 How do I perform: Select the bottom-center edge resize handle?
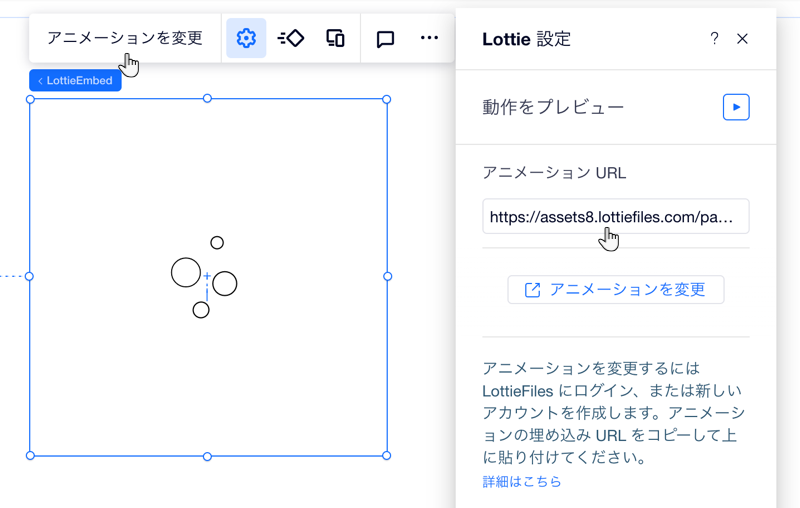tap(208, 457)
